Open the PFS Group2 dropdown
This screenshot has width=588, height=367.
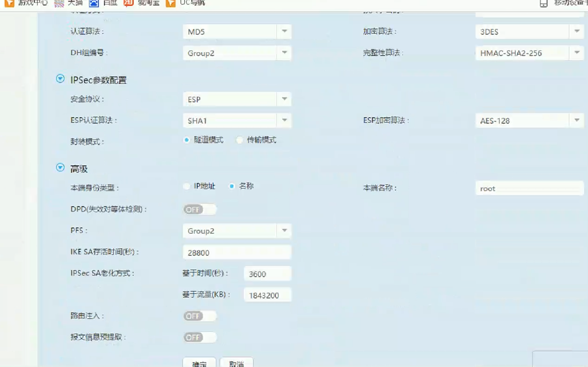pos(237,231)
